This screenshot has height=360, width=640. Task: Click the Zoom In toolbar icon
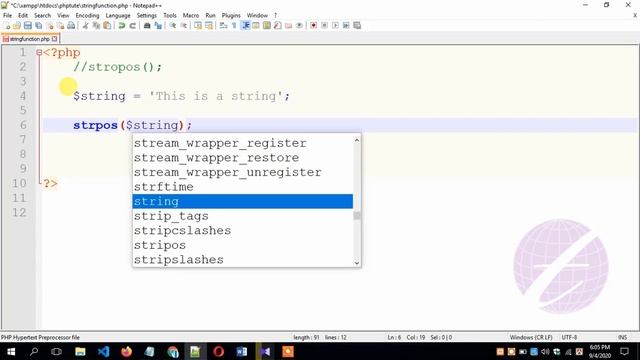tap(173, 26)
